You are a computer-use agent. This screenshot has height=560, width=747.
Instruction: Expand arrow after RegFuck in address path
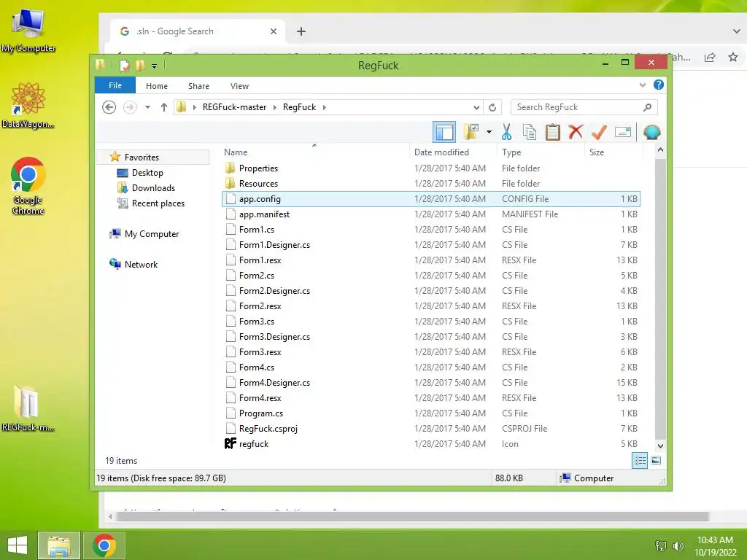click(x=325, y=107)
